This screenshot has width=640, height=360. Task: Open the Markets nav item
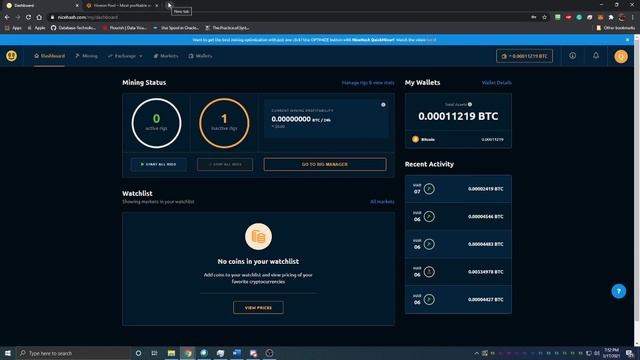166,56
